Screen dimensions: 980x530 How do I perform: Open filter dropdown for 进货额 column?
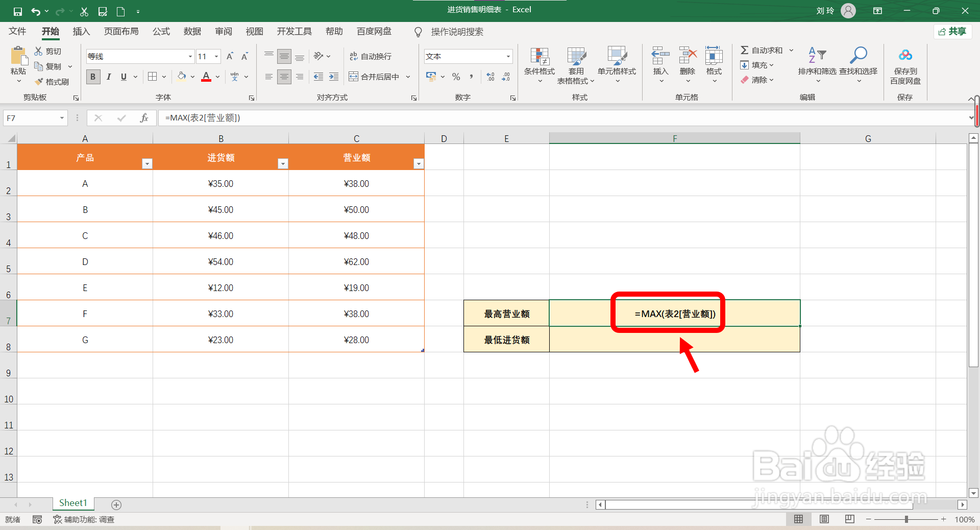283,163
